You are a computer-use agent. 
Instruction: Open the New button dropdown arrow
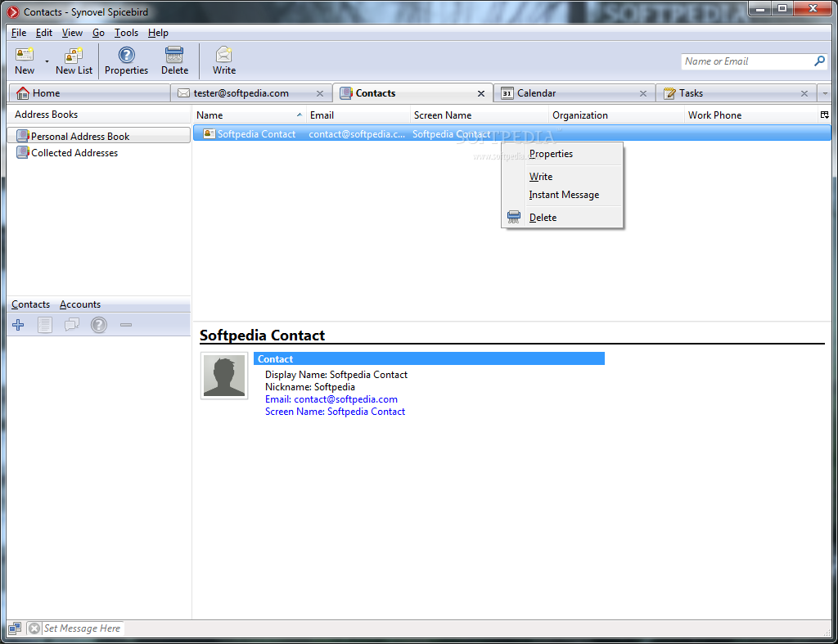tap(47, 61)
